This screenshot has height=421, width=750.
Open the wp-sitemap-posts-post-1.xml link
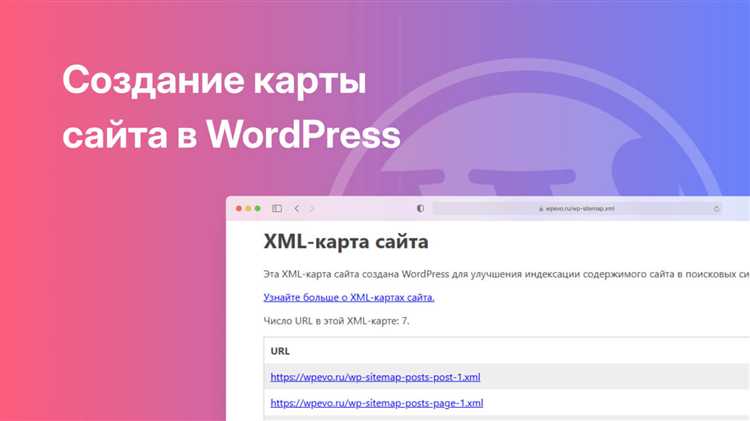point(375,377)
